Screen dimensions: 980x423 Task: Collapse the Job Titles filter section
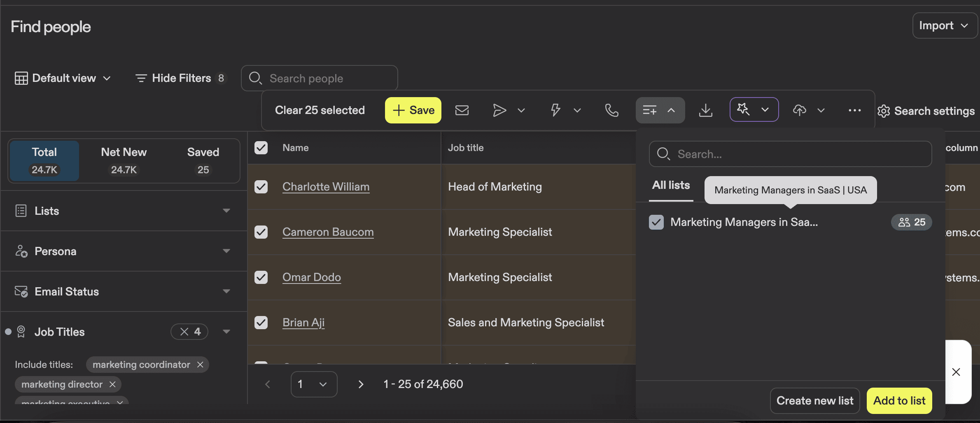click(226, 332)
